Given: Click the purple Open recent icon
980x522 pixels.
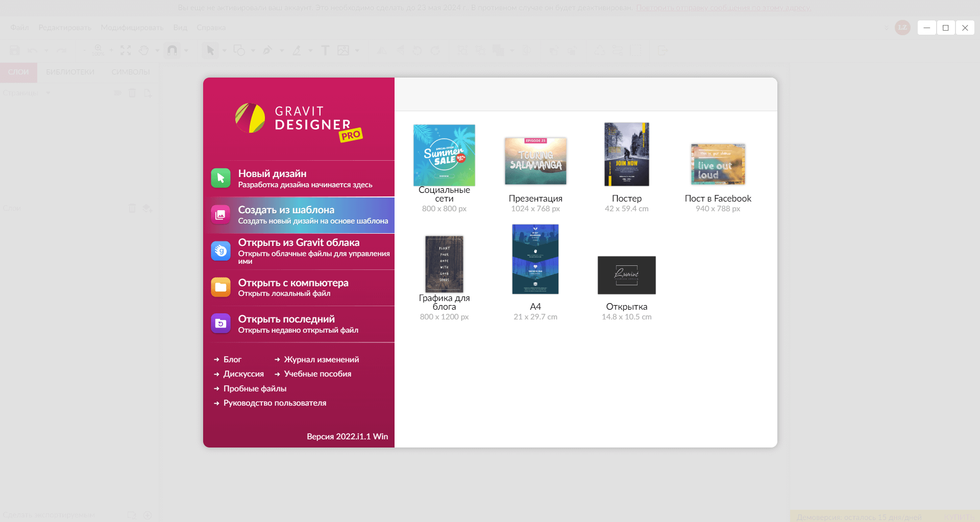Looking at the screenshot, I should point(220,324).
